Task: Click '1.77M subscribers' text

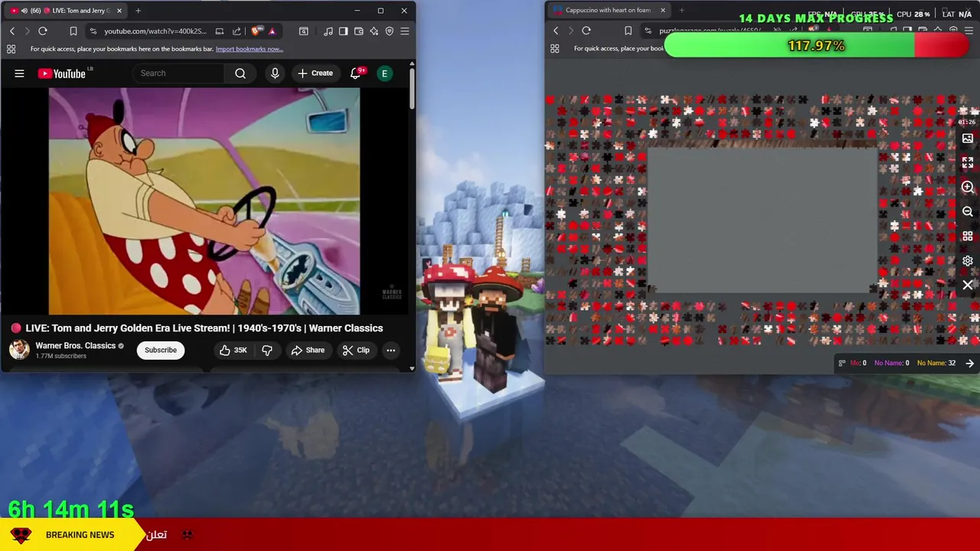Action: pos(60,356)
